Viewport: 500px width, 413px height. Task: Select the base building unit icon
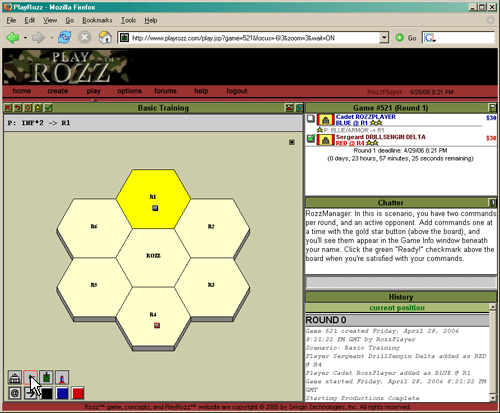15,377
